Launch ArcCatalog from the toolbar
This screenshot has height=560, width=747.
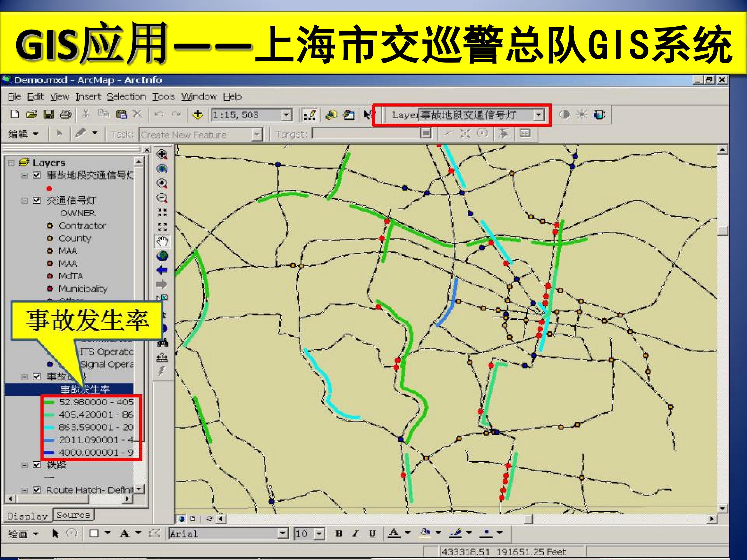[331, 115]
